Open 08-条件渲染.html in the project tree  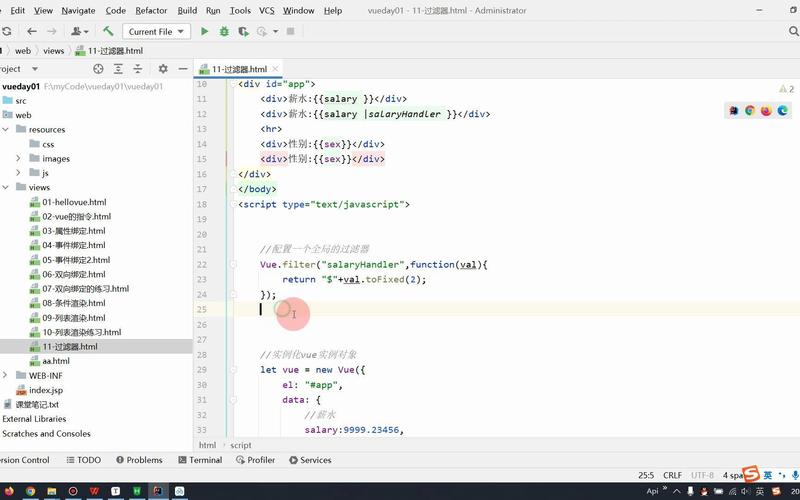coord(74,303)
